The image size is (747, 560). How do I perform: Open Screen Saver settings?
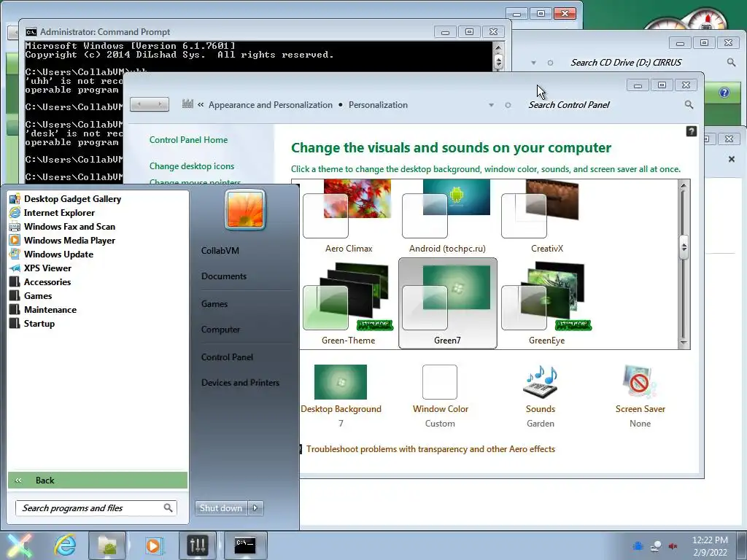click(640, 396)
